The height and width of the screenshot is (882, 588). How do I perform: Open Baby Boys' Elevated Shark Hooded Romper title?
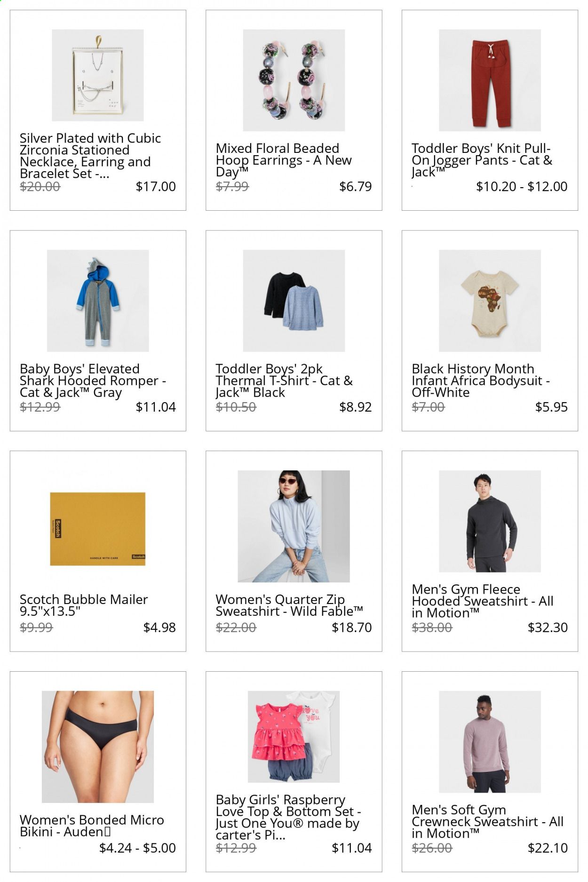coord(93,381)
